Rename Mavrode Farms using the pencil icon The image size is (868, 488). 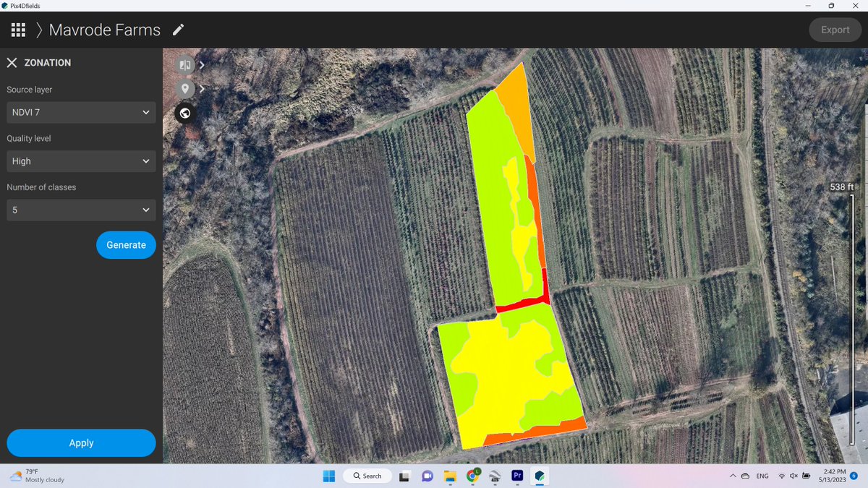pos(178,30)
